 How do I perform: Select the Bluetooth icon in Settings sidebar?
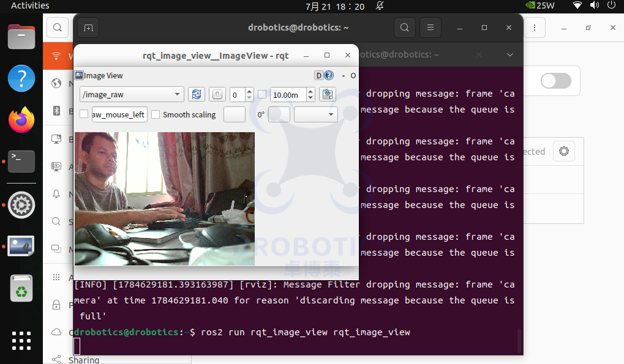point(56,111)
